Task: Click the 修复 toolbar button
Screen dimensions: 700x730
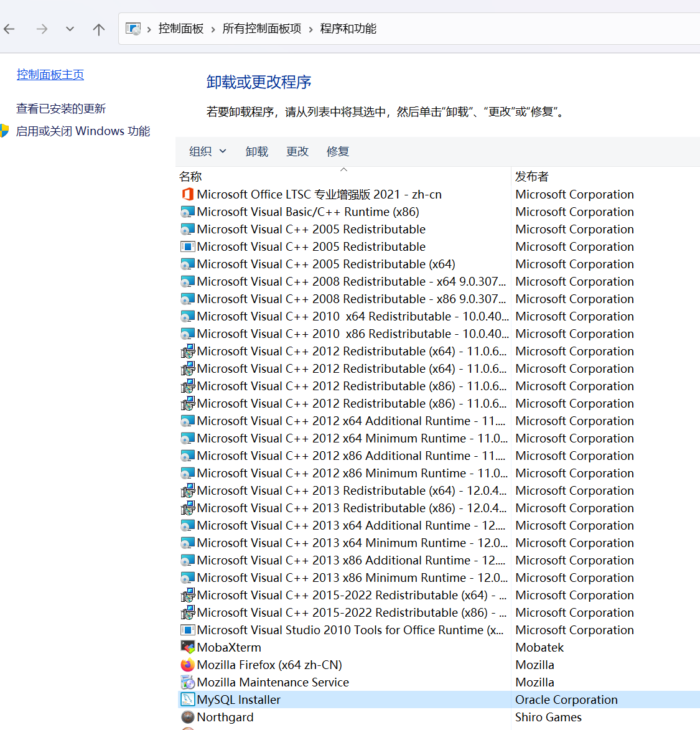Action: point(338,151)
